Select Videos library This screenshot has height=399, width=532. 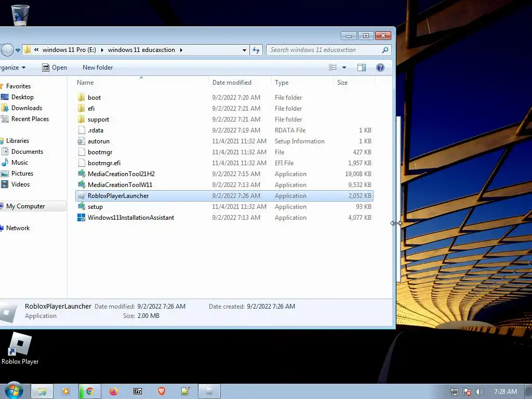[20, 184]
